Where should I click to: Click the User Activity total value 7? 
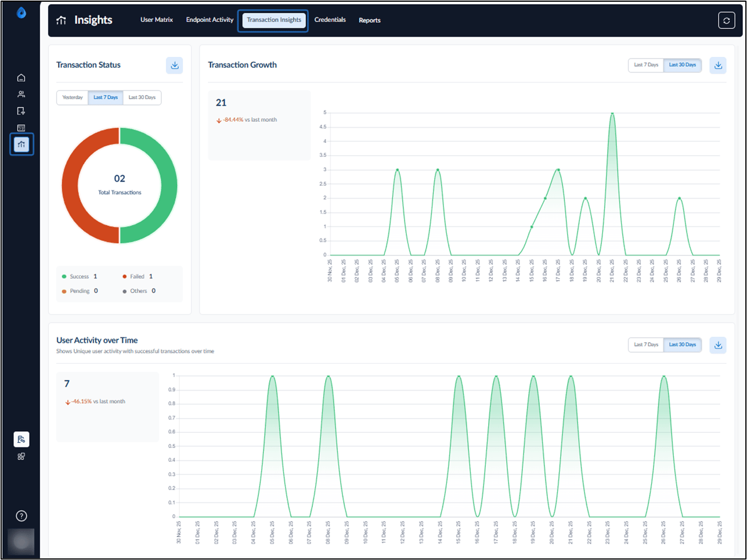pyautogui.click(x=67, y=384)
